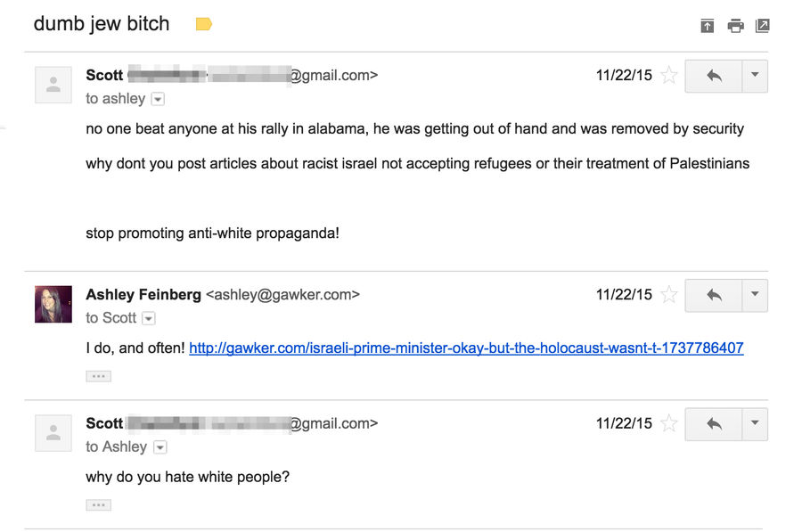Show trimmed content in Scott's last message
The image size is (802, 532).
click(x=99, y=505)
